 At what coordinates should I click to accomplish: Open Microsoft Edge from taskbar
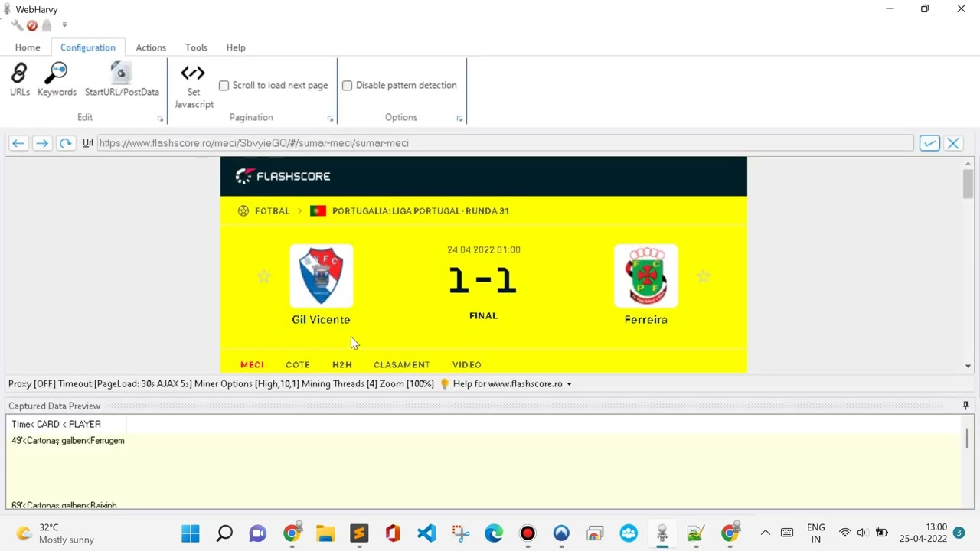tap(494, 533)
